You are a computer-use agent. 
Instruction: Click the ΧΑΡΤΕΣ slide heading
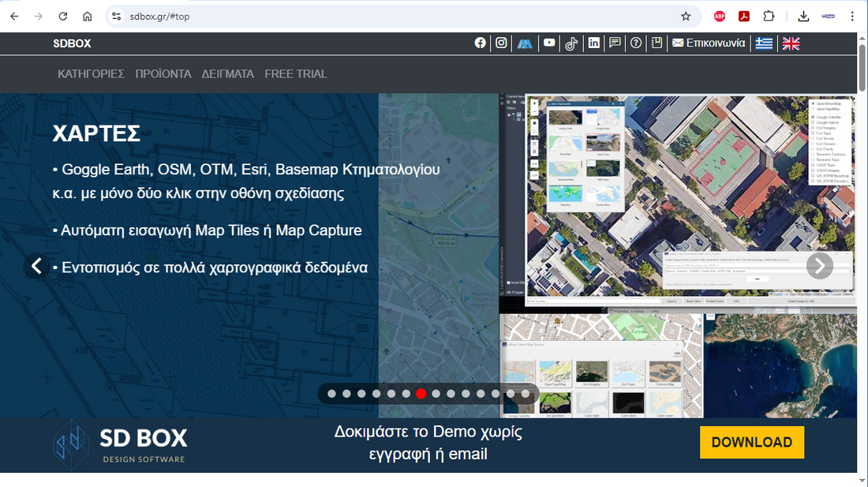[x=96, y=133]
